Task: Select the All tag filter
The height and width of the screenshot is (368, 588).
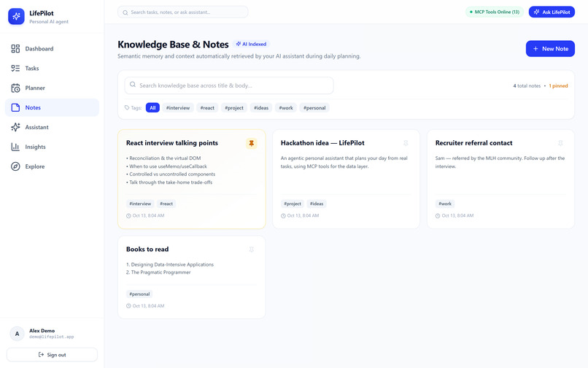Action: tap(152, 108)
